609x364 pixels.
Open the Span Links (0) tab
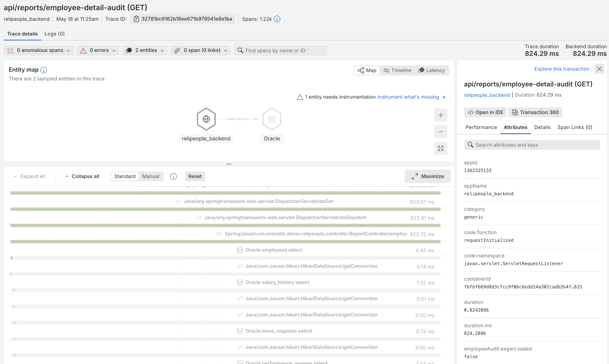tap(575, 127)
